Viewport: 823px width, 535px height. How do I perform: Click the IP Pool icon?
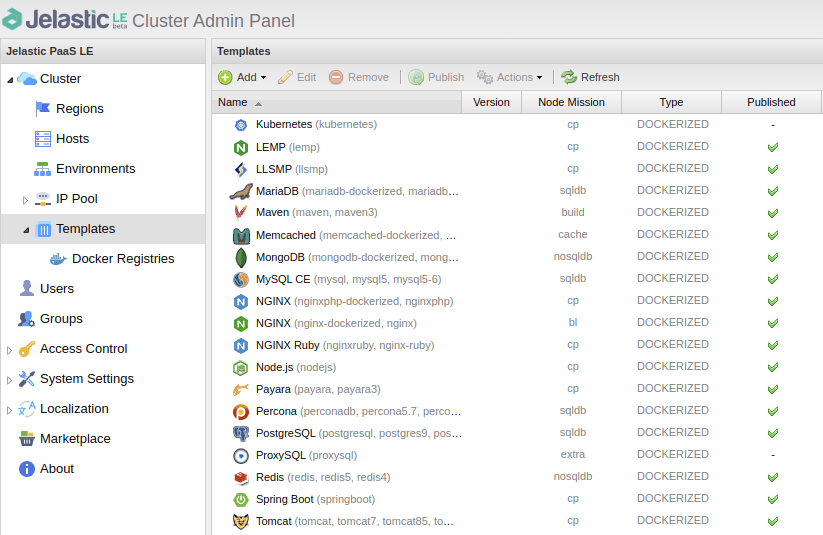click(x=43, y=198)
